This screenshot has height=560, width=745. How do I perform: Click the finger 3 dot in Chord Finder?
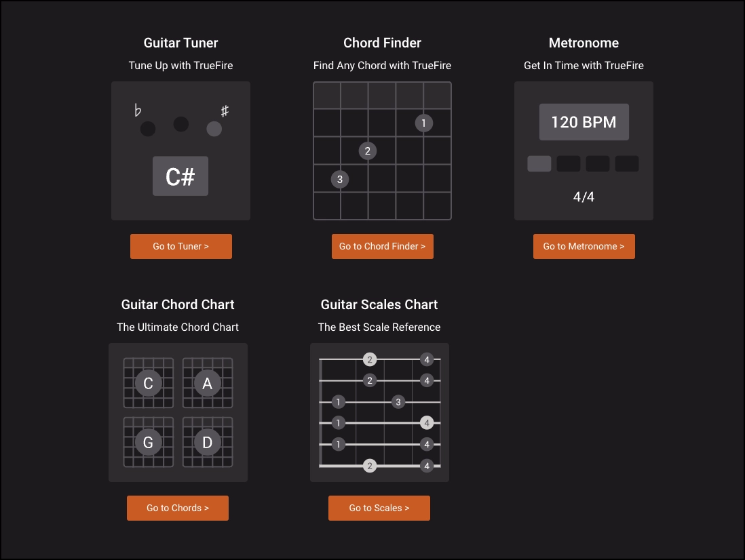point(340,180)
